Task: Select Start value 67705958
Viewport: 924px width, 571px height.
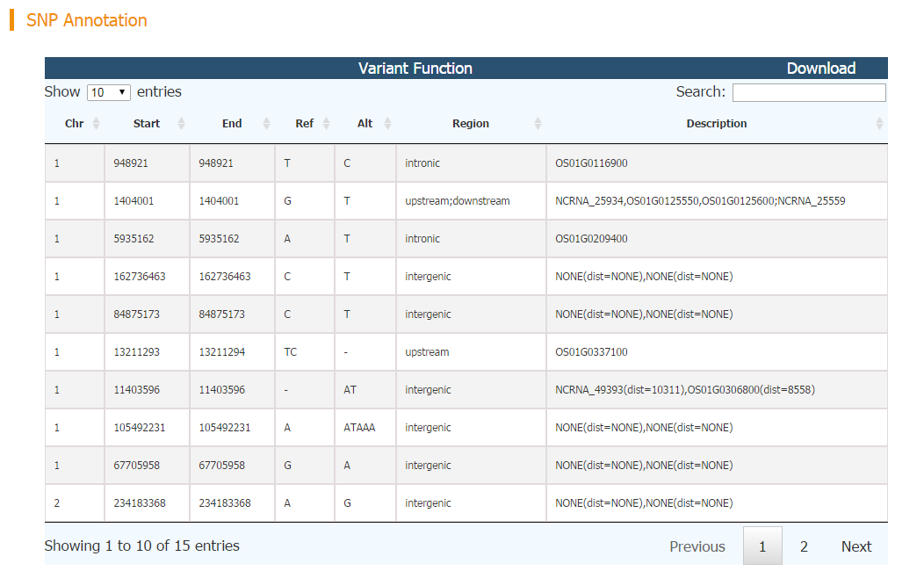Action: tap(137, 465)
